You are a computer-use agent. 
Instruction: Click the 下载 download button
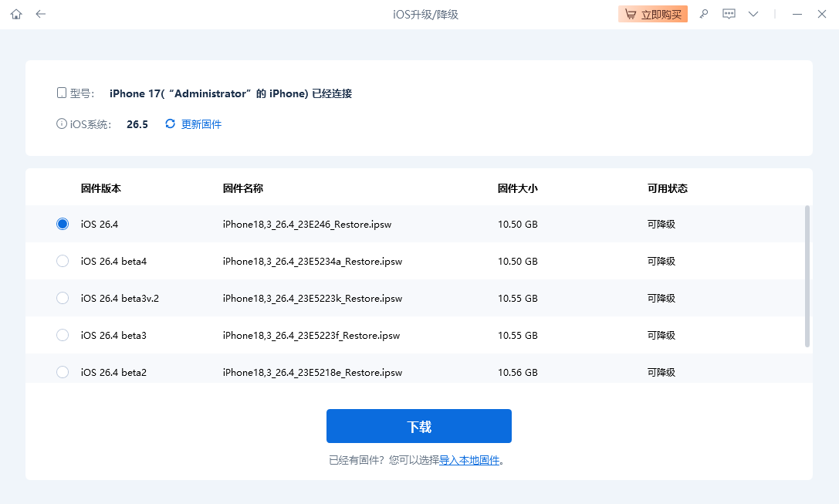pos(419,425)
